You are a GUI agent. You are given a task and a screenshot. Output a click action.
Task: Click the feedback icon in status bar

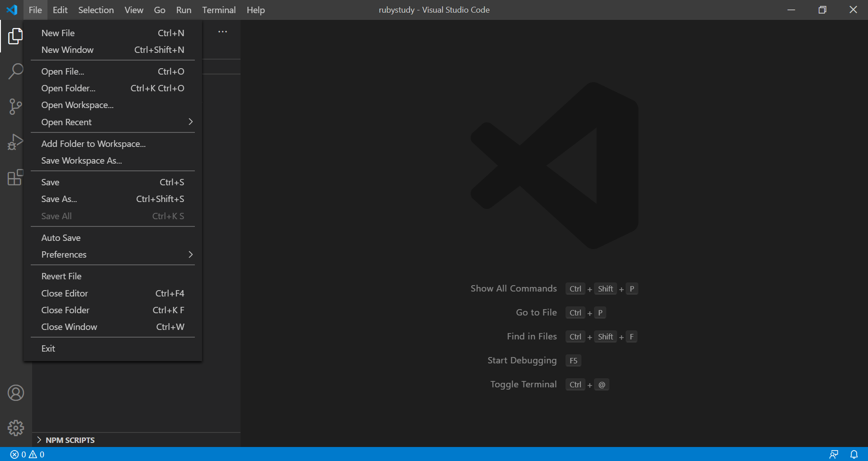pos(834,454)
